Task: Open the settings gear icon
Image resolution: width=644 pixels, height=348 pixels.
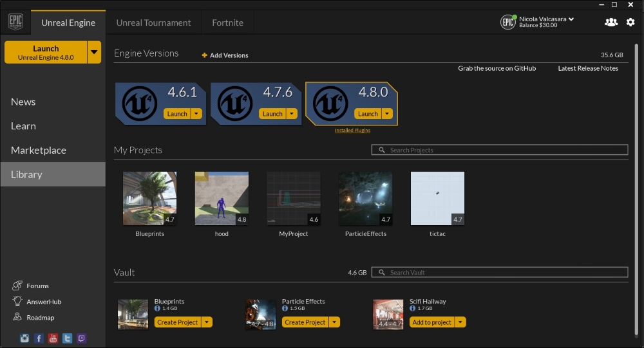Action: pos(630,22)
